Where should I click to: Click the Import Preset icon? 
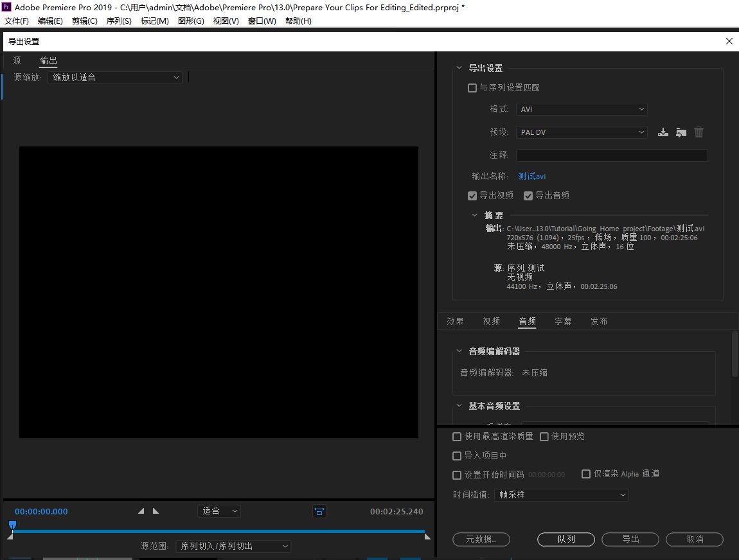click(681, 132)
